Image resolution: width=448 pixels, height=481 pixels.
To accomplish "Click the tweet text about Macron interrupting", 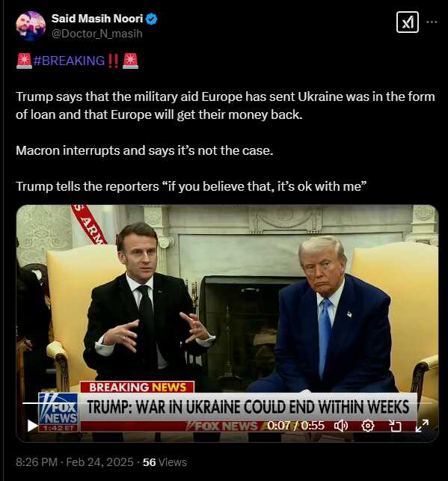I will click(144, 150).
